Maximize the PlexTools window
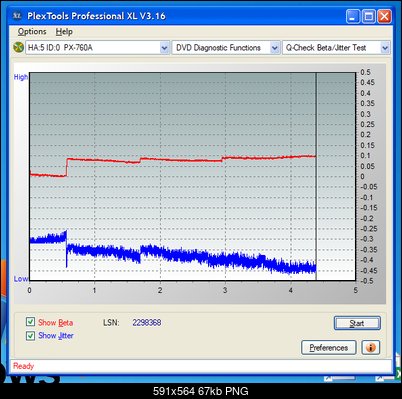The height and width of the screenshot is (399, 402). 369,16
